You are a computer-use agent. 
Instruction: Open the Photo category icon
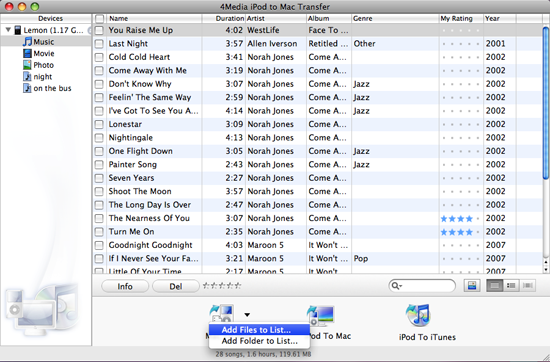point(27,65)
